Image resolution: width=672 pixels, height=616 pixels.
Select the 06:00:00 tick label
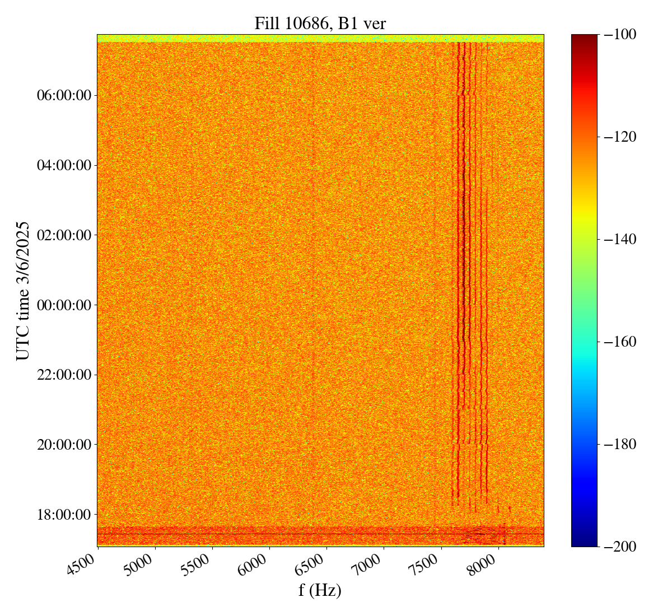[64, 95]
